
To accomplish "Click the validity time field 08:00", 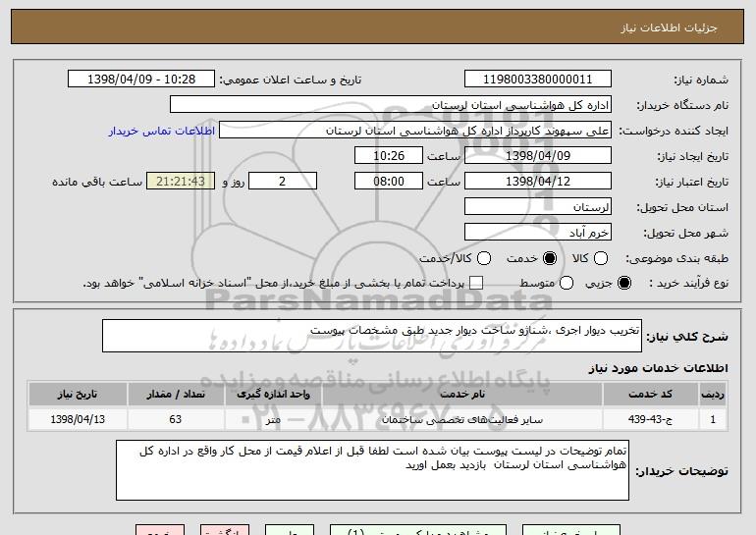I will (x=389, y=182).
